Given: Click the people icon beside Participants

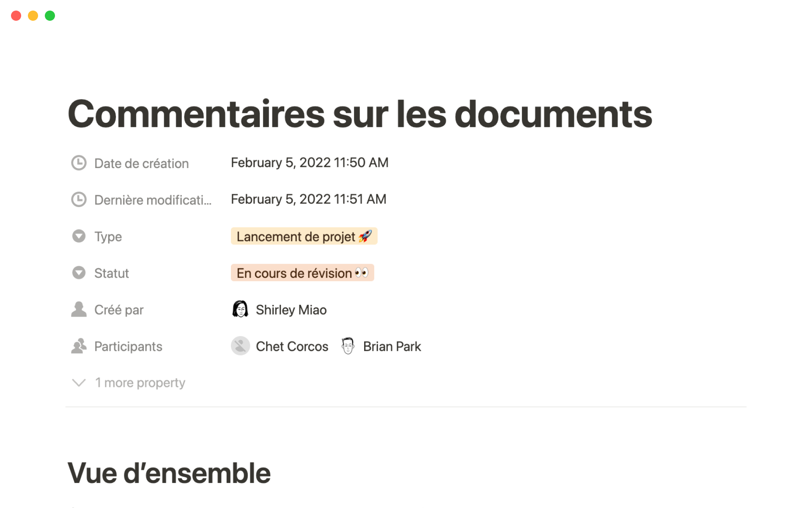Looking at the screenshot, I should pyautogui.click(x=79, y=346).
